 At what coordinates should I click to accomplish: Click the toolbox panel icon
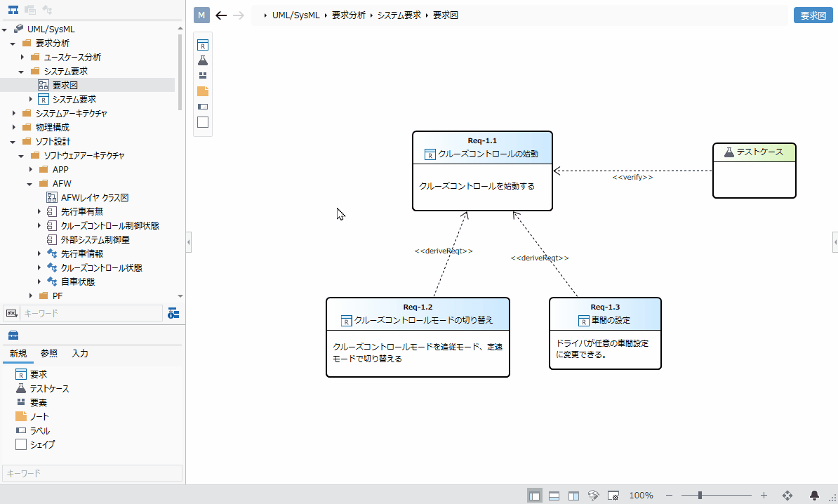coord(13,335)
